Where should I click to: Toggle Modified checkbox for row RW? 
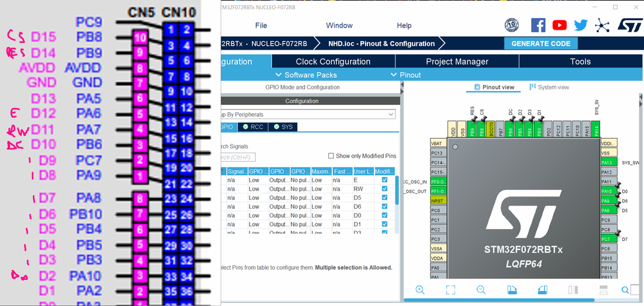coord(384,189)
